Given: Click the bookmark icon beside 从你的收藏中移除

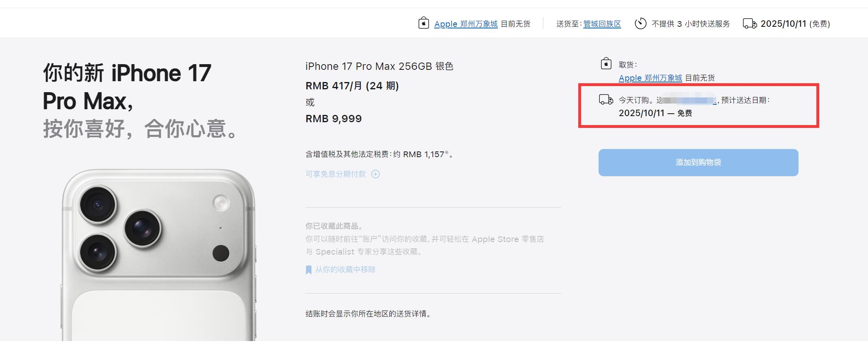Looking at the screenshot, I should point(308,270).
